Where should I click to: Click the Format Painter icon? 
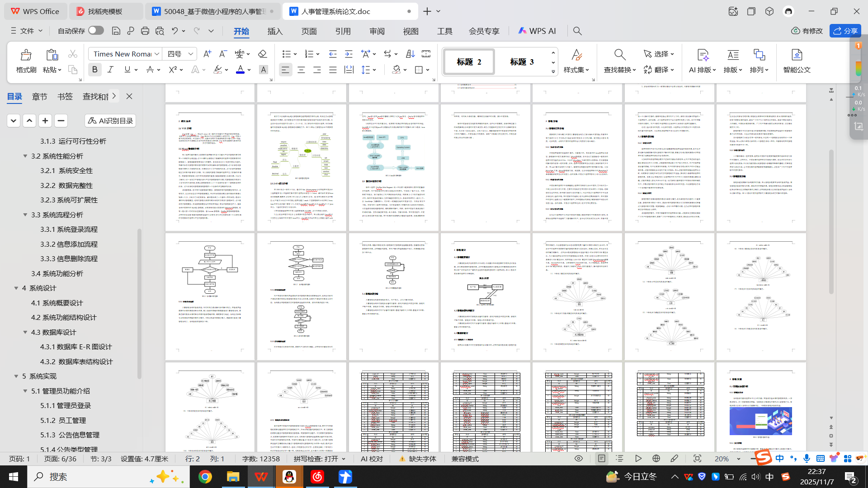pyautogui.click(x=26, y=61)
